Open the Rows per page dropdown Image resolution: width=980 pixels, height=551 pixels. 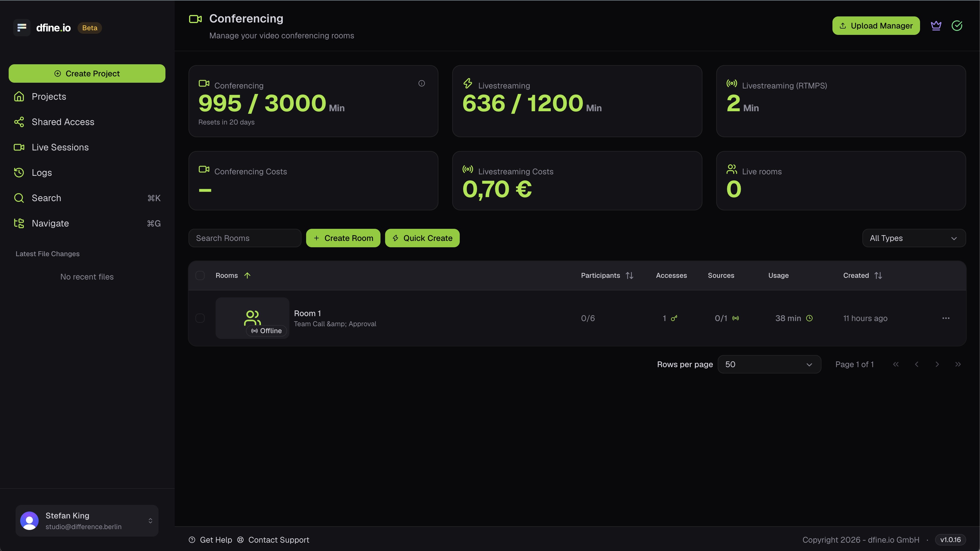tap(769, 364)
